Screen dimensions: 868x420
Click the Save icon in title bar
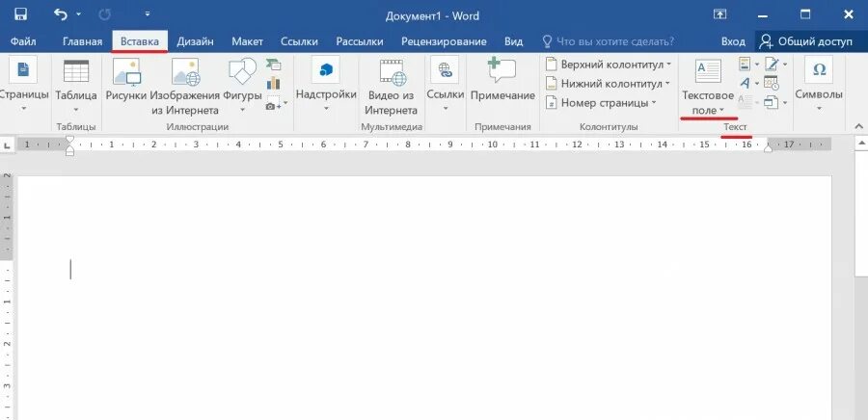point(20,14)
